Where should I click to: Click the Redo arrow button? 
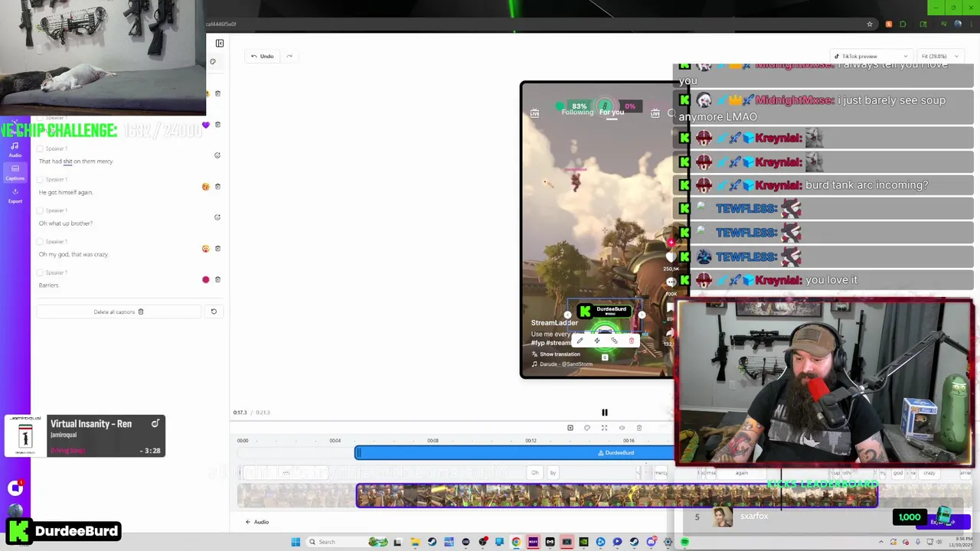pyautogui.click(x=289, y=56)
